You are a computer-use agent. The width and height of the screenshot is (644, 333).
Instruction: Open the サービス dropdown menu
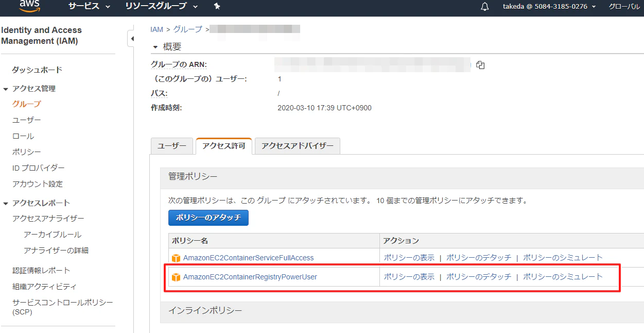(x=89, y=6)
